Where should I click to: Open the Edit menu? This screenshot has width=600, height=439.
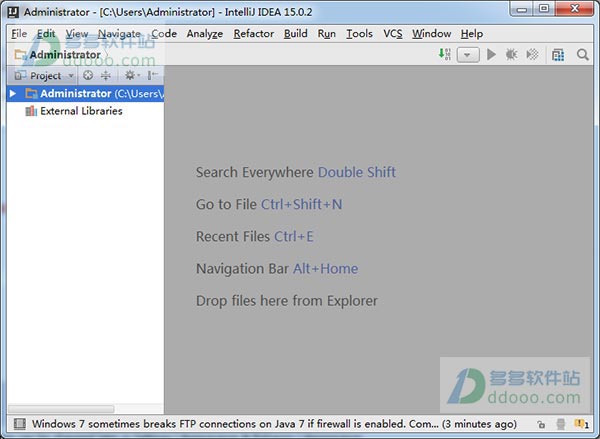[x=46, y=34]
